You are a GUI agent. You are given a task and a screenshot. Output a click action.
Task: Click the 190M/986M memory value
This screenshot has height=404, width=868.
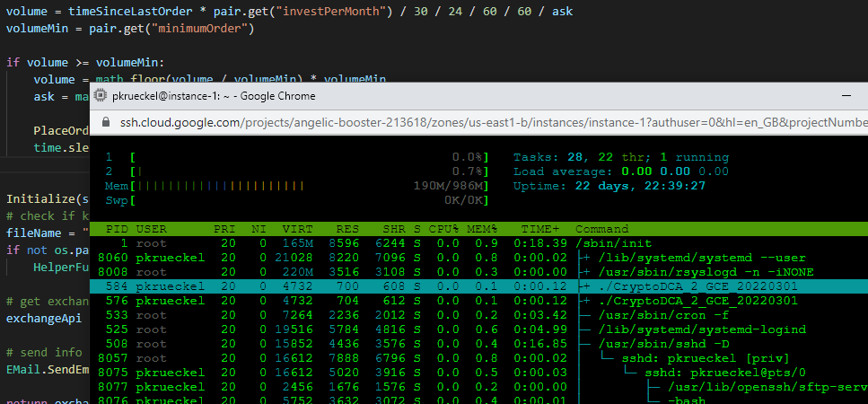(x=449, y=186)
